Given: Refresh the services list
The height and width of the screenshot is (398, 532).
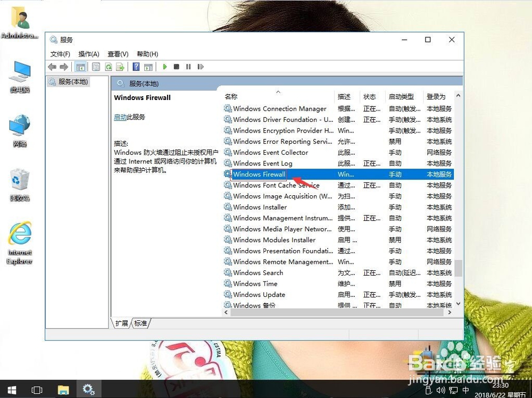Looking at the screenshot, I should click(x=108, y=67).
